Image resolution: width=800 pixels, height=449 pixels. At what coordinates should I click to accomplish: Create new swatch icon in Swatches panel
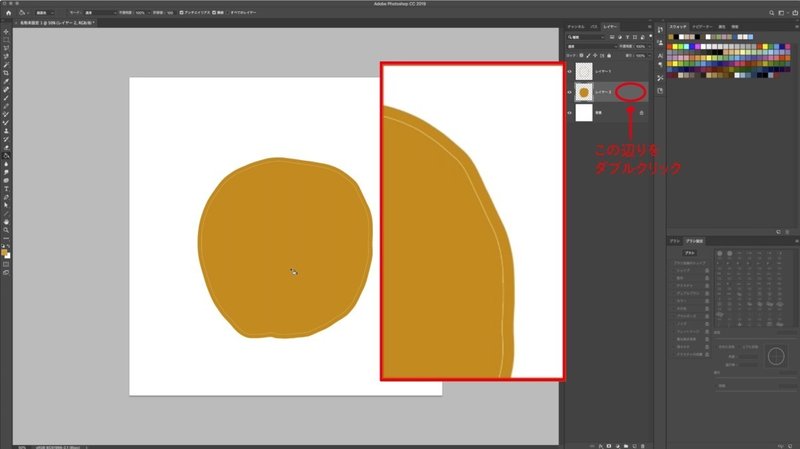[779, 232]
